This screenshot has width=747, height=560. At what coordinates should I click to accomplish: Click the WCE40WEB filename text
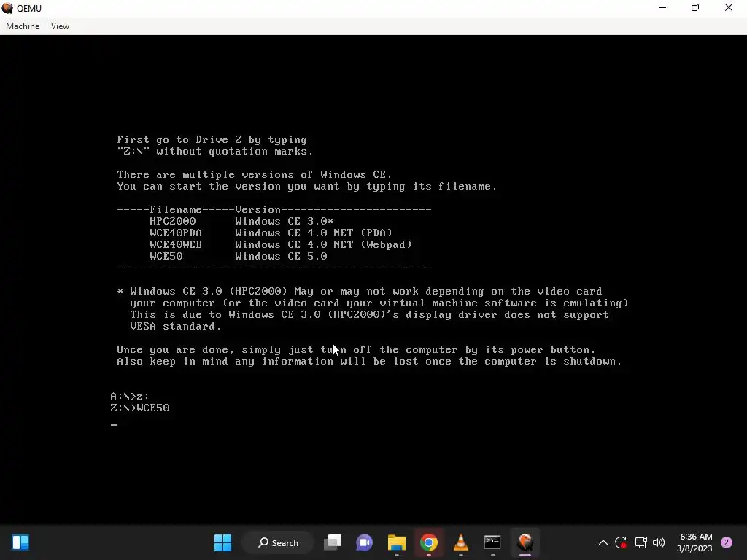point(176,245)
